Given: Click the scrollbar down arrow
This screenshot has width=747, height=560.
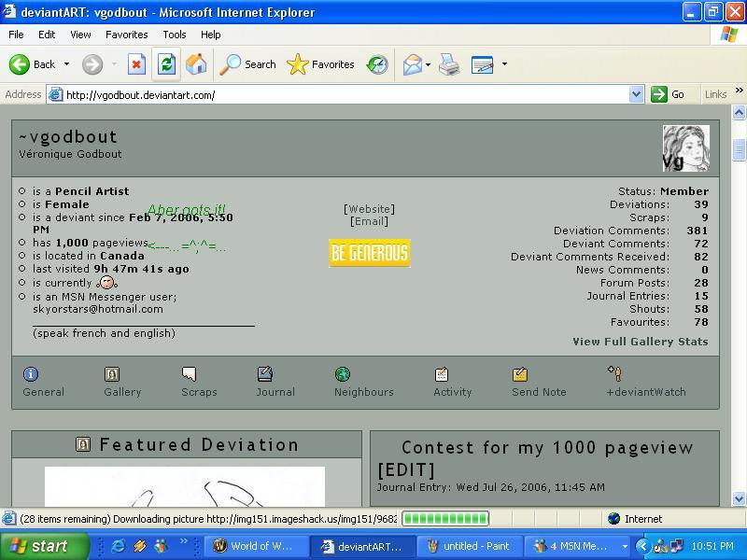Looking at the screenshot, I should (x=739, y=498).
